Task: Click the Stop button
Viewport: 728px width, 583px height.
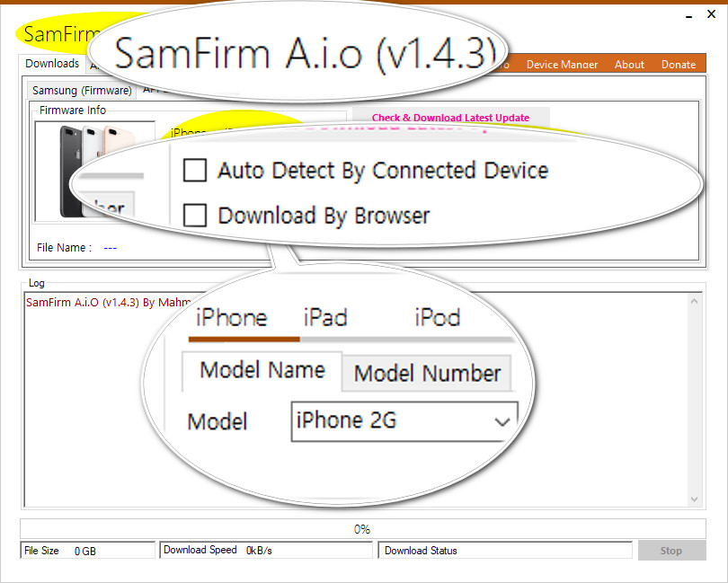Action: 671,551
